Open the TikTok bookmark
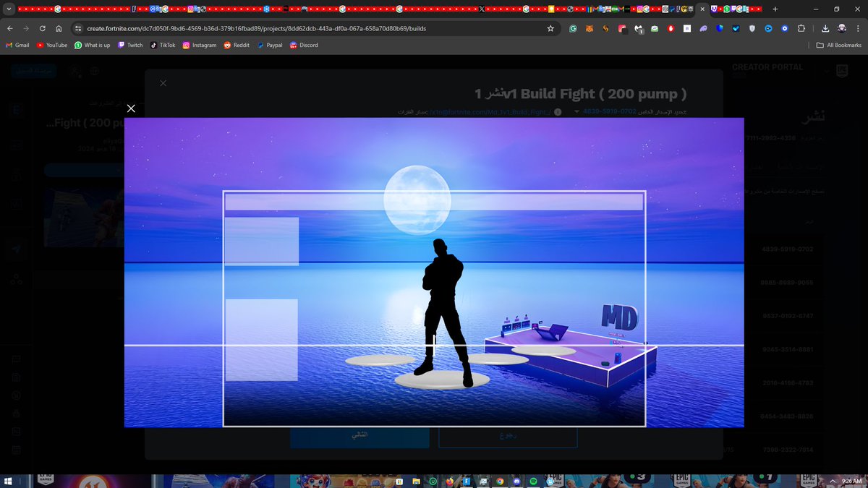Screen dimensions: 868x488 163,45
